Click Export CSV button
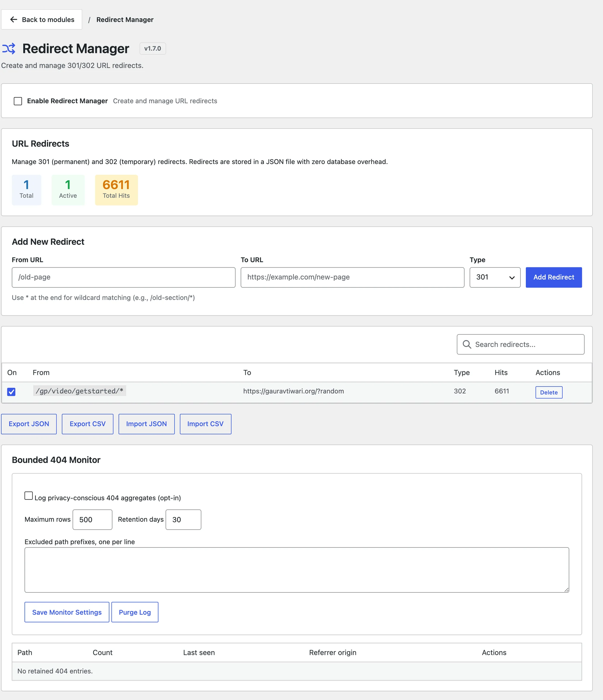Viewport: 603px width, 700px height. pyautogui.click(x=87, y=424)
